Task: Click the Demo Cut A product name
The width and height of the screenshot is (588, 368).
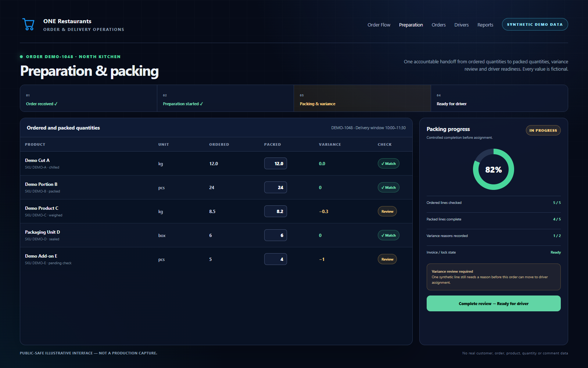Action: point(37,160)
